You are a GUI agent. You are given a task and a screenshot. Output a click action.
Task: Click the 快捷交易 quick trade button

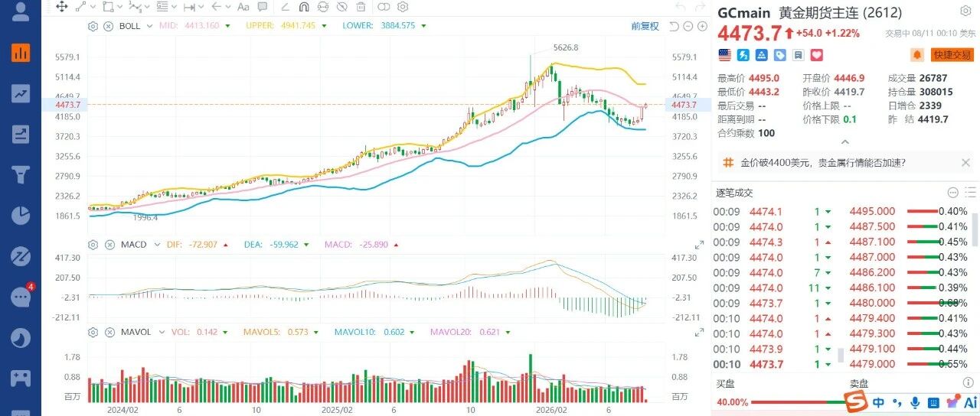point(952,55)
